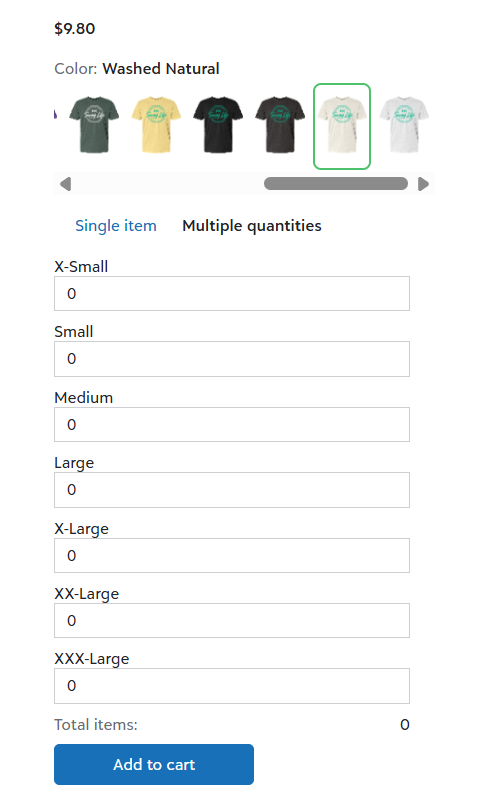Click the right scroll arrow of color carousel
Image resolution: width=499 pixels, height=803 pixels.
pos(423,184)
